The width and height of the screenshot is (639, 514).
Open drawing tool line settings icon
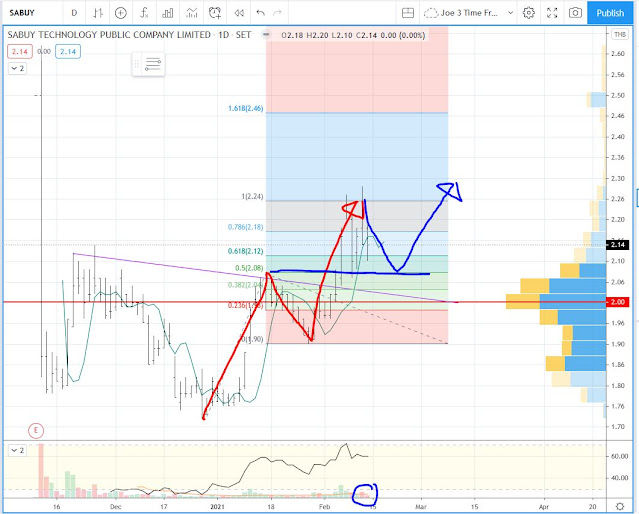153,64
